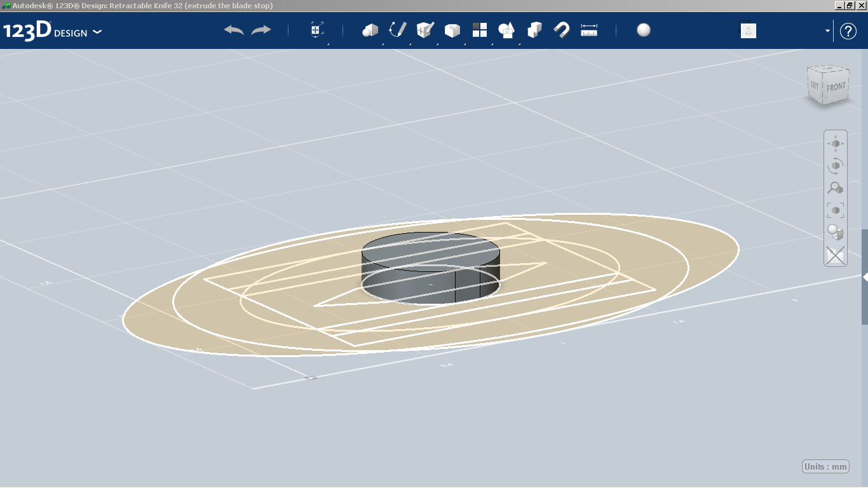This screenshot has height=488, width=868.
Task: Select the Measure tool with ruler icon
Action: [x=588, y=29]
